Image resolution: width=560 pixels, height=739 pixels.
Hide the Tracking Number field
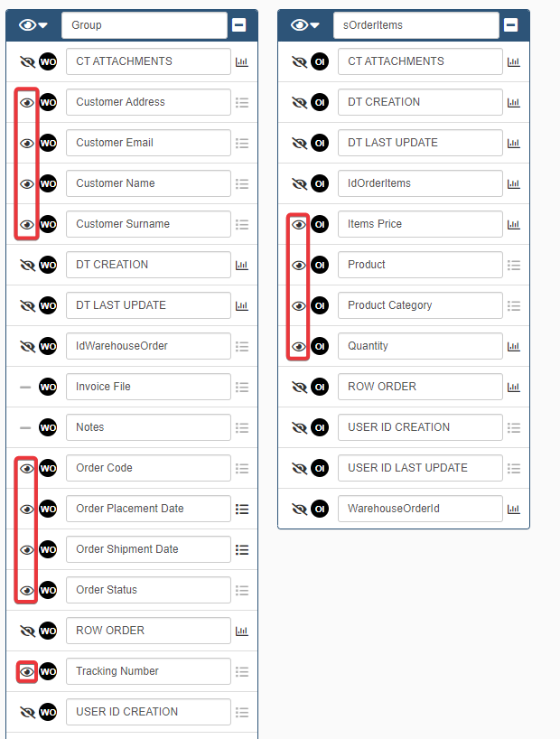click(x=27, y=671)
